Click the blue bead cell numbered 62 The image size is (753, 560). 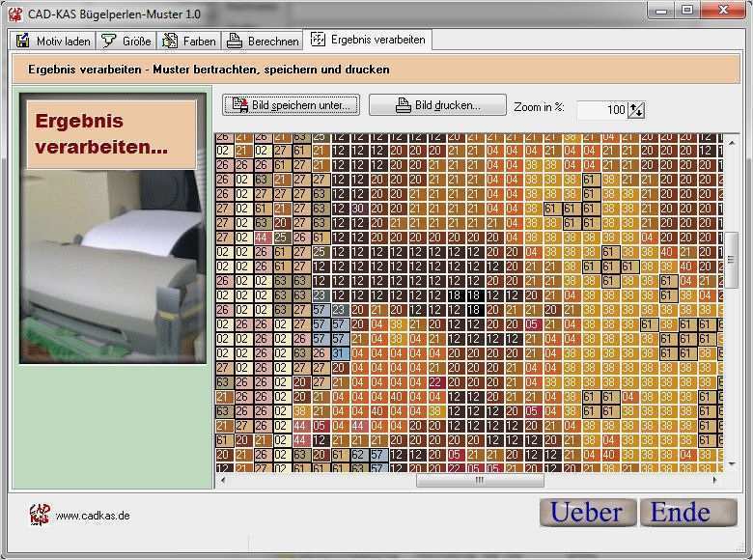coord(358,455)
